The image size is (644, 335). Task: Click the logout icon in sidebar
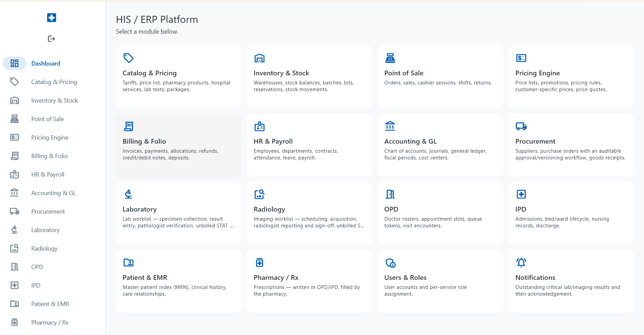[x=52, y=39]
